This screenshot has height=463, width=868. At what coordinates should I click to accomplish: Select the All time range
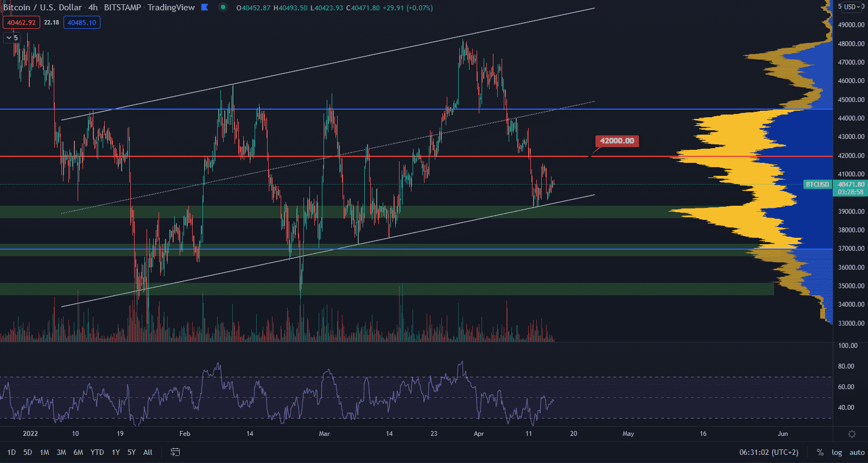tap(148, 452)
